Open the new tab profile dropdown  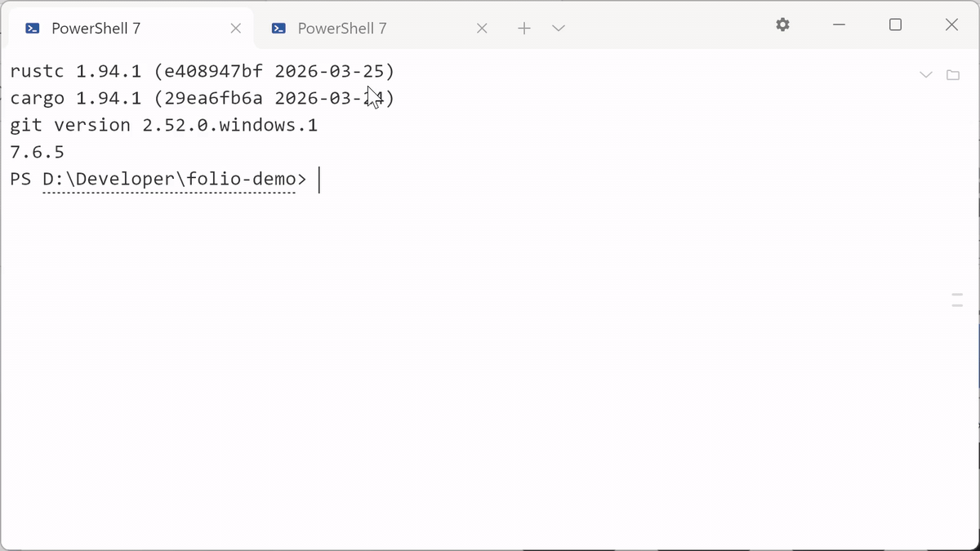tap(559, 28)
